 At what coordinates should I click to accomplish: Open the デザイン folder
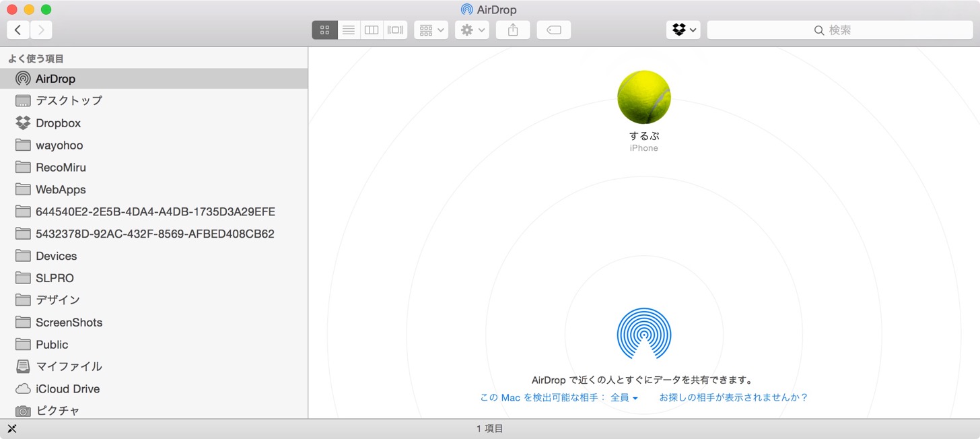pyautogui.click(x=153, y=300)
